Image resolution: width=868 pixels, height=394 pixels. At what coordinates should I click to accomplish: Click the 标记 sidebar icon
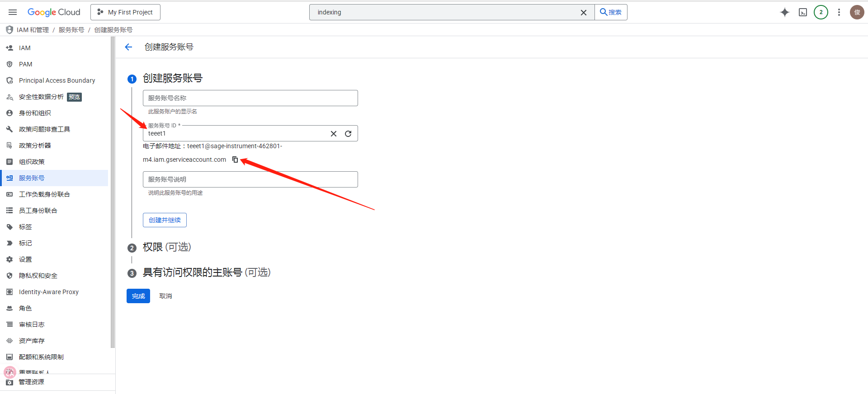point(9,243)
